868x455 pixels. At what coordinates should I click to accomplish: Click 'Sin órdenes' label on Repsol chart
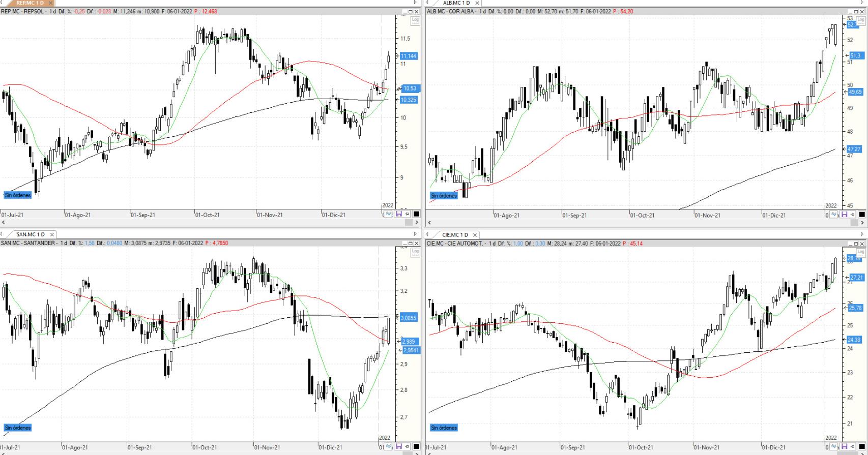(x=18, y=195)
